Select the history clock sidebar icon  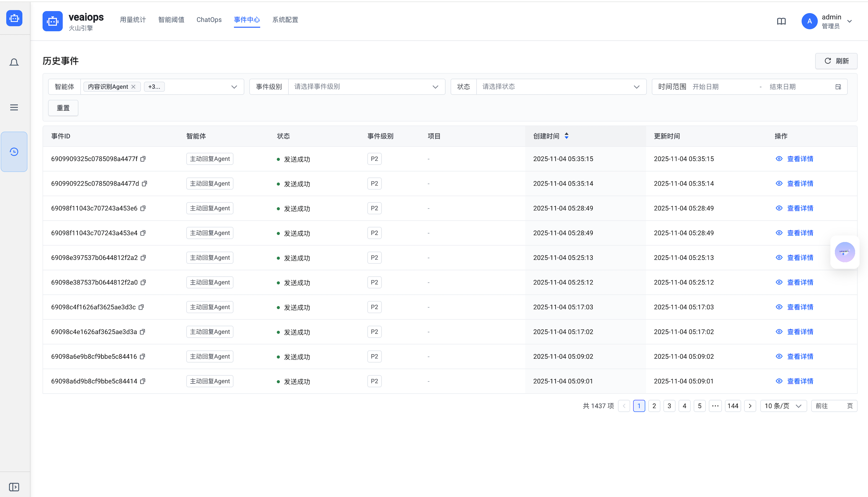(x=14, y=151)
